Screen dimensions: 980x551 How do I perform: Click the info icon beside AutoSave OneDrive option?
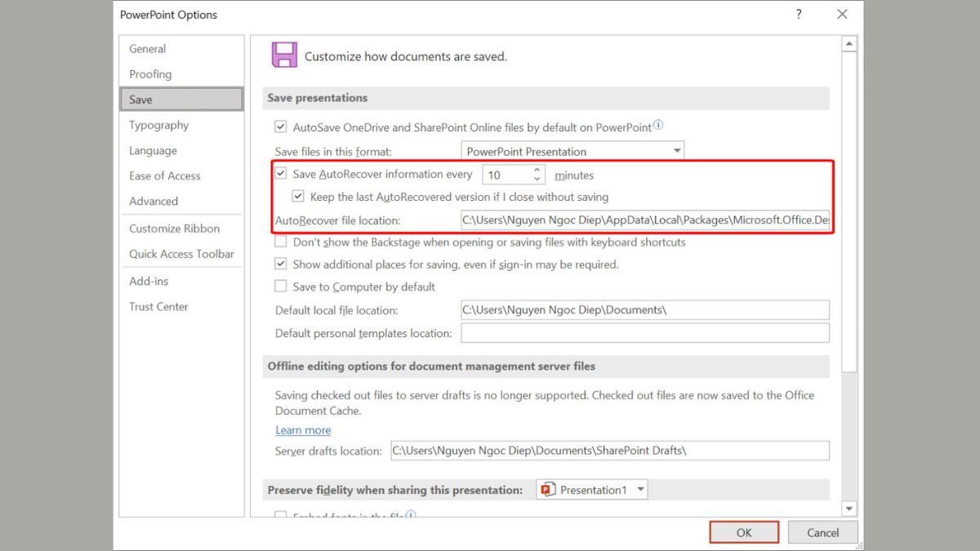click(x=658, y=126)
